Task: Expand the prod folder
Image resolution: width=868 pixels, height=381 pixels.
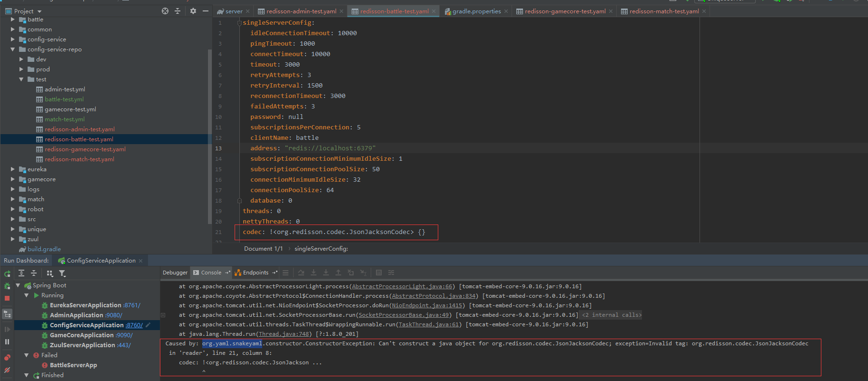Action: tap(21, 69)
